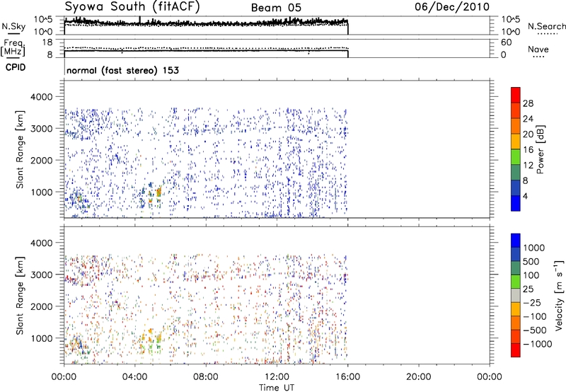Click the "normal (fast stereo) 153" mode text
The height and width of the screenshot is (392, 566).
click(x=122, y=70)
